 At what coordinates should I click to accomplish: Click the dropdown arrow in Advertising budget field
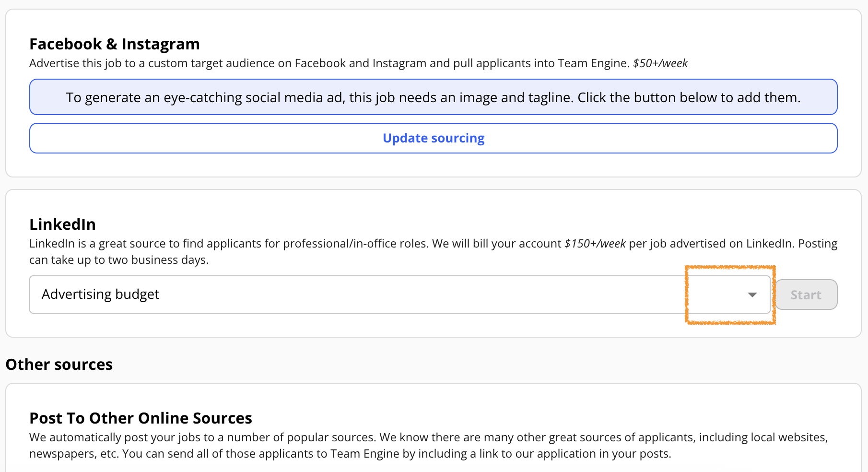tap(752, 295)
